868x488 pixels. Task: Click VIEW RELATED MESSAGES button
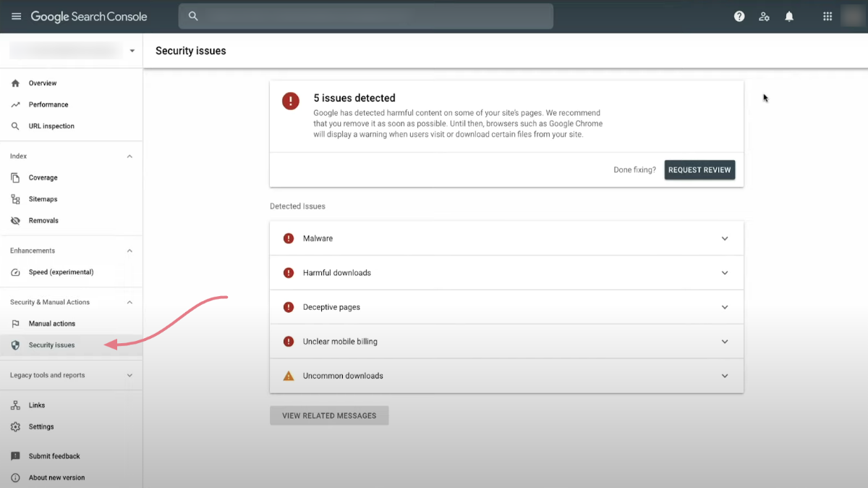tap(329, 416)
